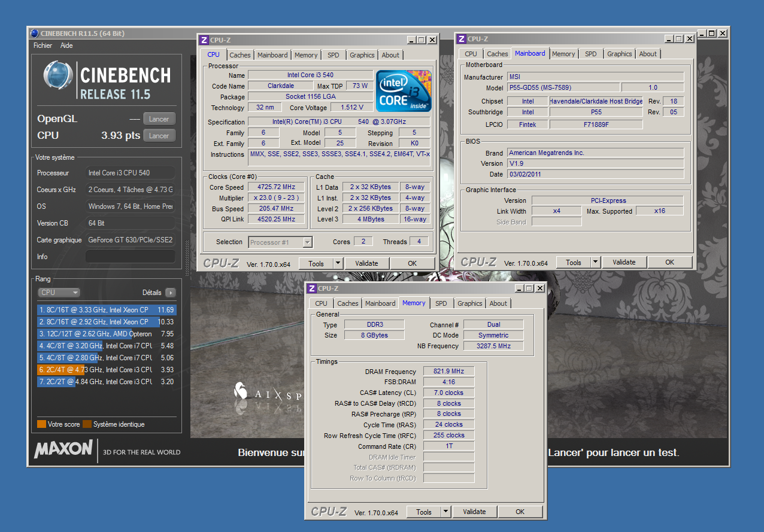Image resolution: width=764 pixels, height=532 pixels.
Task: Click the empty Info field in Votre système
Action: click(131, 257)
